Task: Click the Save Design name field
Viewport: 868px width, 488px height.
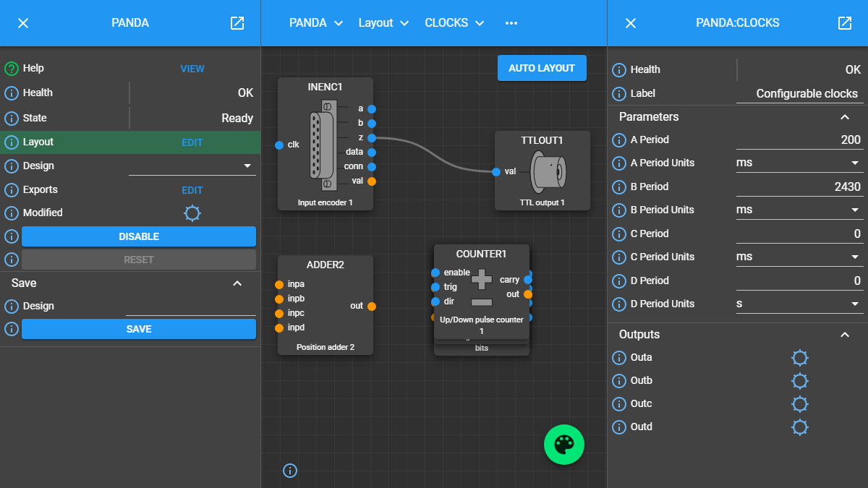Action: tap(191, 307)
